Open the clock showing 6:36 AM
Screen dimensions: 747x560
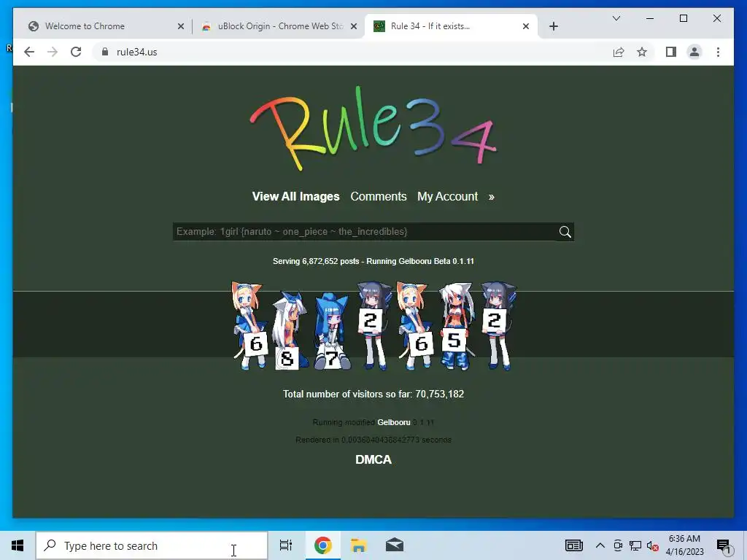[684, 545]
